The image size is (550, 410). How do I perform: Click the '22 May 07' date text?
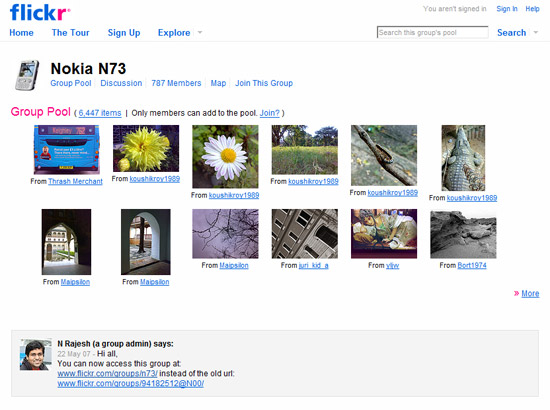(x=74, y=354)
